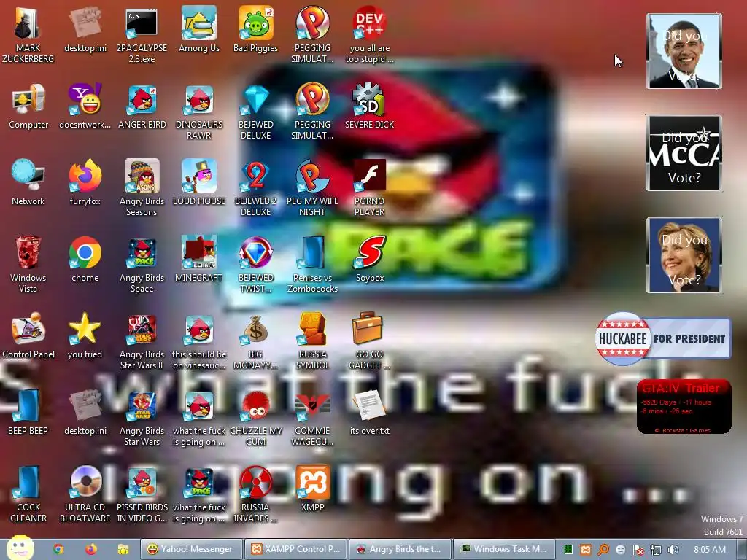747x560 pixels.
Task: Launch the 'chome' Chrome shortcut
Action: [x=85, y=259]
